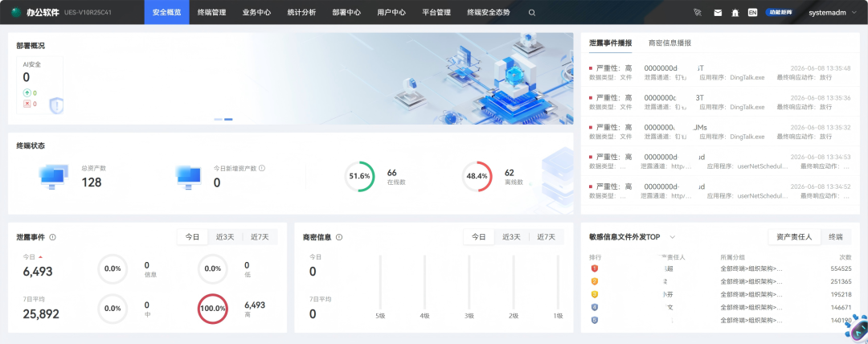This screenshot has width=868, height=344.
Task: Select the second active carousel indicator dot
Action: [x=228, y=119]
